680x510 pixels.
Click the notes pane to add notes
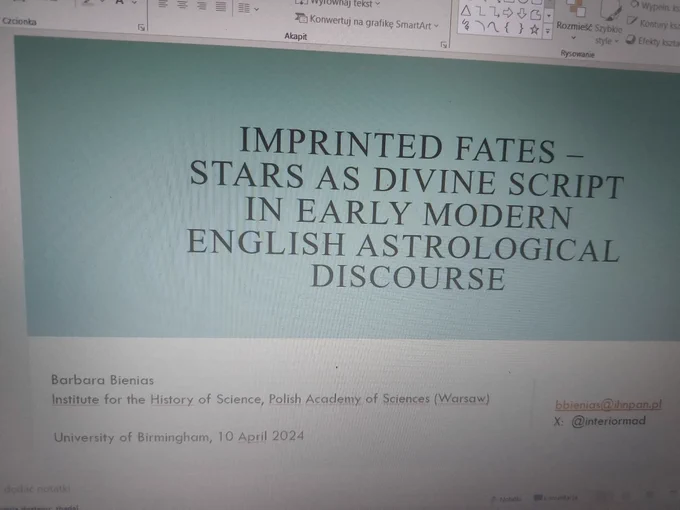(x=37, y=489)
